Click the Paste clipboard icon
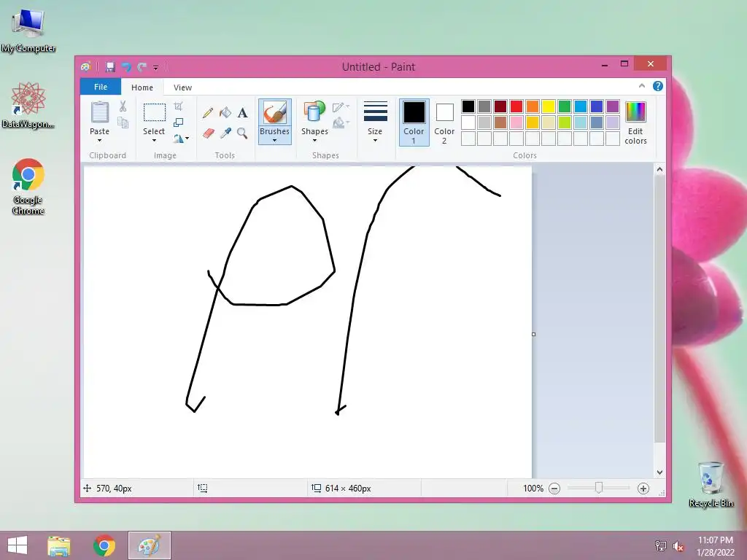 99,112
